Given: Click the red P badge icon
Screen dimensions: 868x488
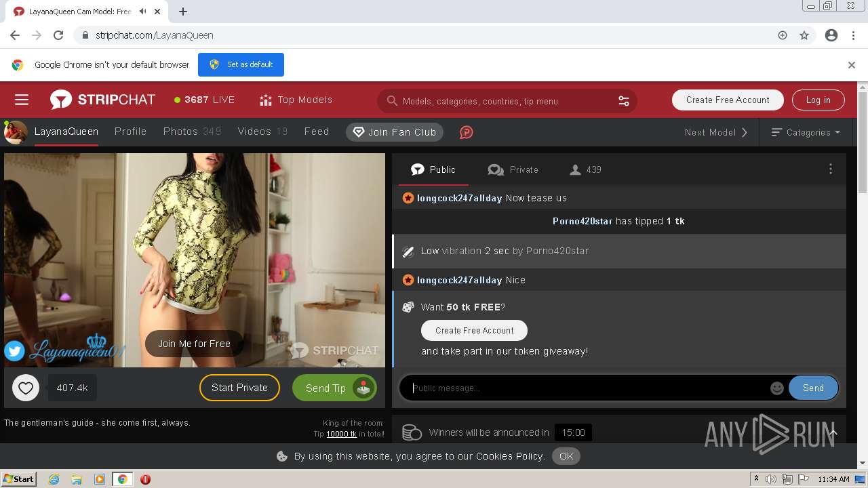Looking at the screenshot, I should [466, 132].
